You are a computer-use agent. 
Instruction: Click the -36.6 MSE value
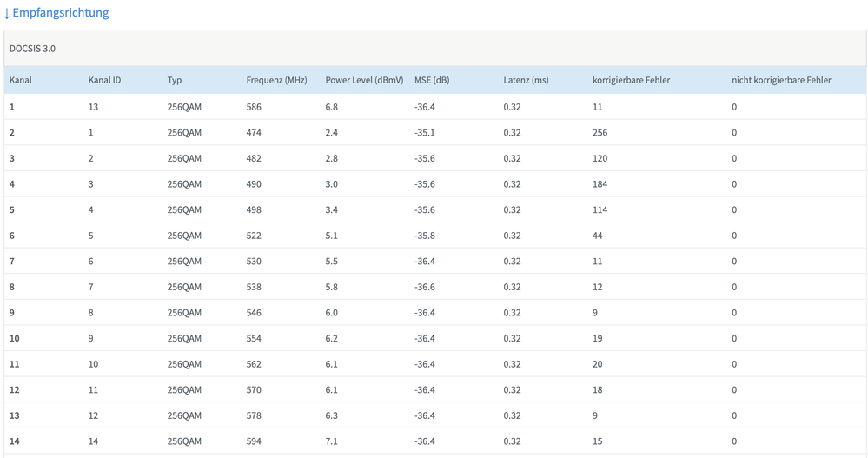click(425, 287)
